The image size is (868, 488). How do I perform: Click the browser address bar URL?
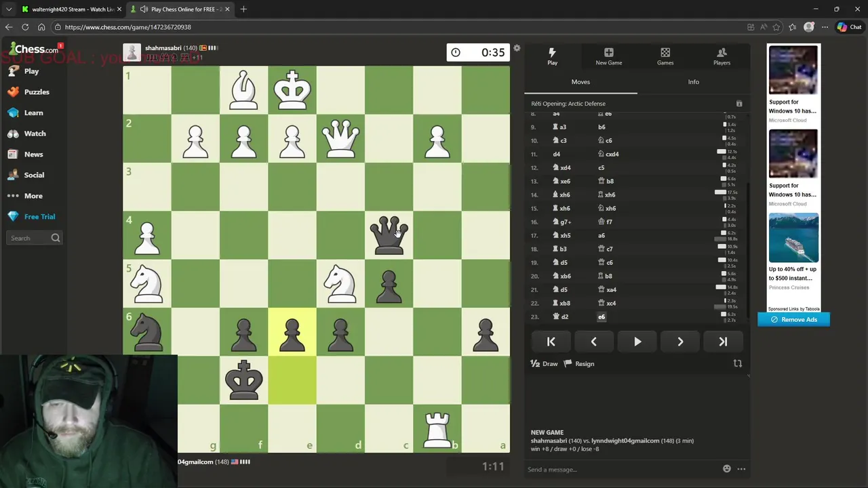pos(128,27)
